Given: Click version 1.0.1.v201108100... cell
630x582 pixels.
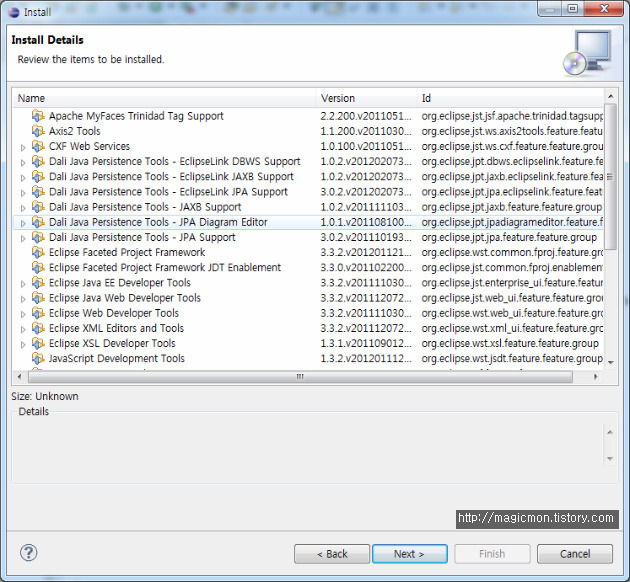Looking at the screenshot, I should [366, 222].
